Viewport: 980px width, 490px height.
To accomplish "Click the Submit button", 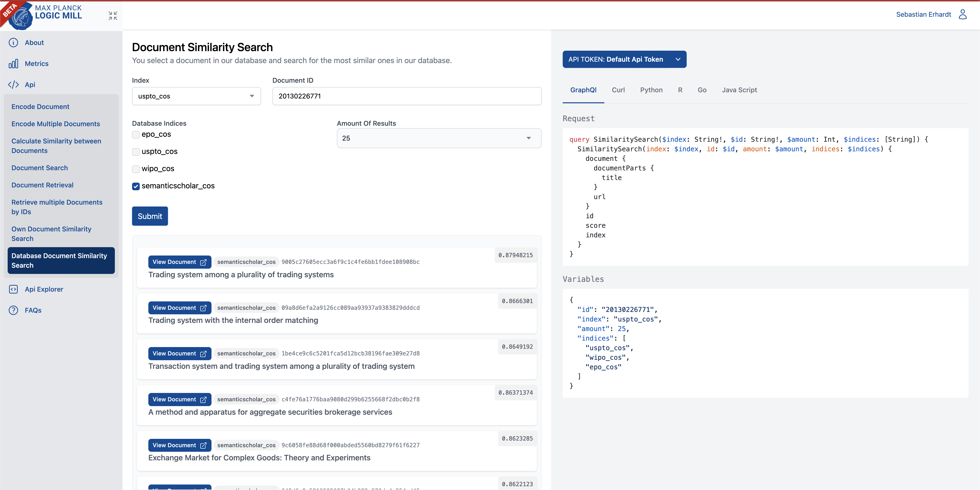I will [150, 216].
